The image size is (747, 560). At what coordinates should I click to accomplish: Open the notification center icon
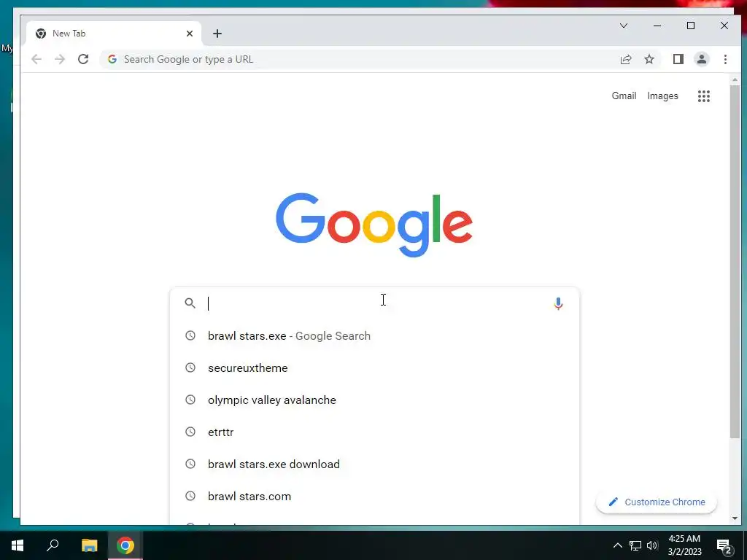724,547
